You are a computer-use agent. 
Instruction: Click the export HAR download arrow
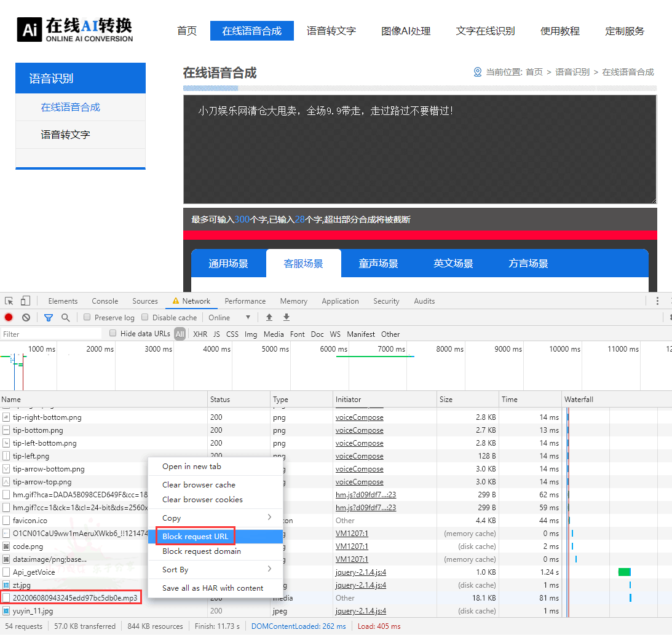(x=287, y=318)
